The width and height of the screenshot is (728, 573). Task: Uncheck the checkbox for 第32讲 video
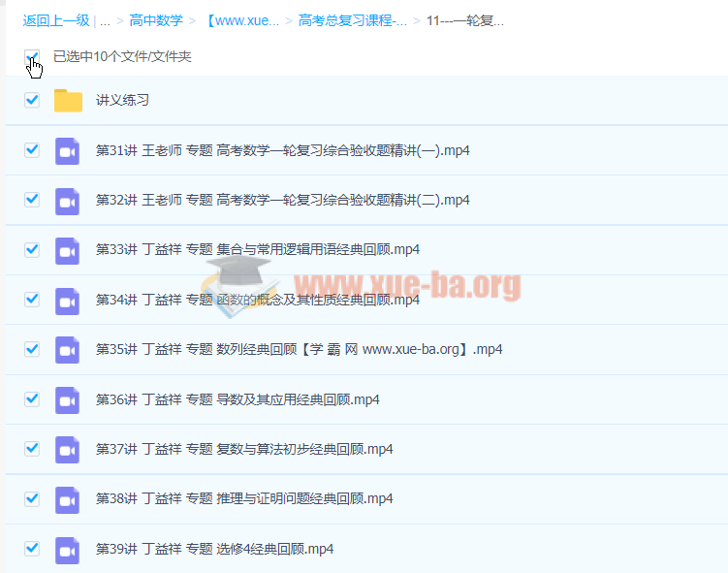coord(32,200)
